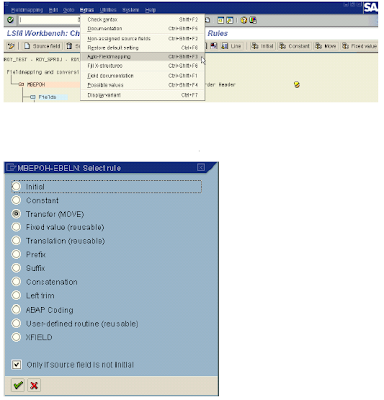This screenshot has width=384, height=400.
Task: Confirm rule with green checkmark button
Action: 18,385
